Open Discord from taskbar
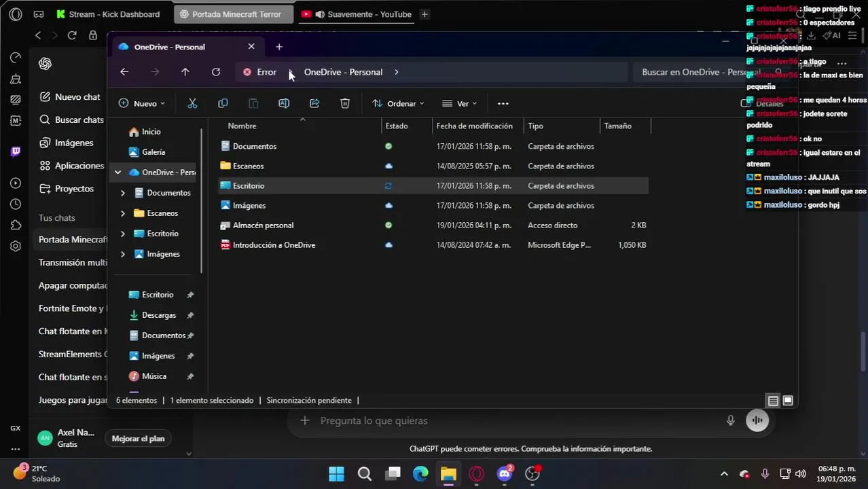Image resolution: width=868 pixels, height=489 pixels. 505,474
